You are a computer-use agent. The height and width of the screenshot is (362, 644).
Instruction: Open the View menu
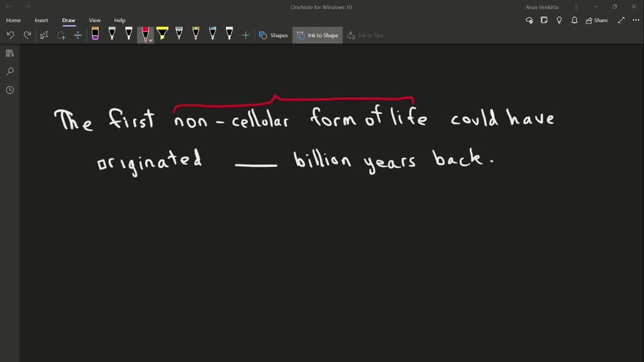coord(94,20)
